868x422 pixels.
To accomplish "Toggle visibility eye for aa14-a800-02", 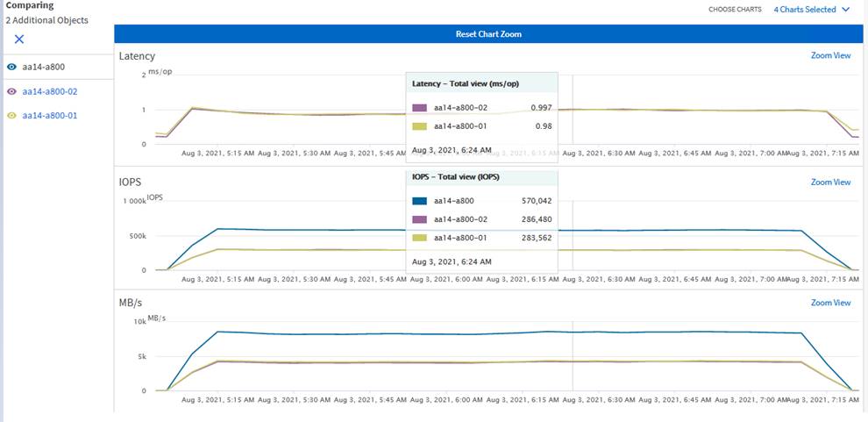I will coord(12,91).
